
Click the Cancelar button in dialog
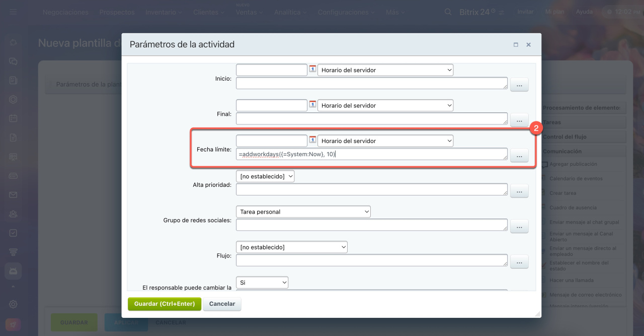tap(222, 304)
